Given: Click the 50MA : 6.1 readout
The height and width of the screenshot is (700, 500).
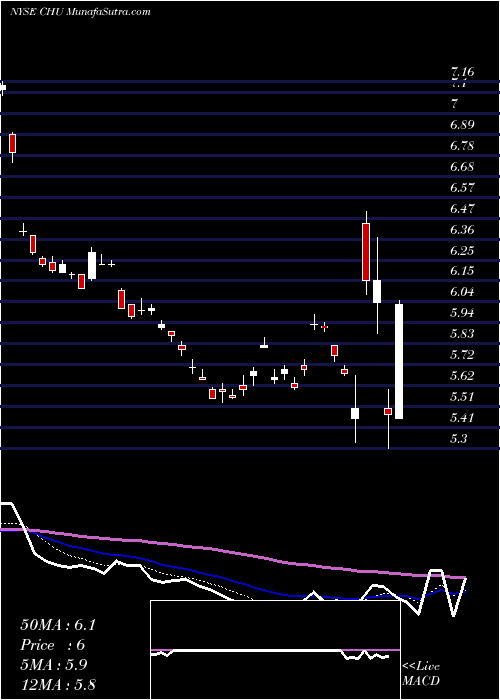Looking at the screenshot, I should 58,625.
